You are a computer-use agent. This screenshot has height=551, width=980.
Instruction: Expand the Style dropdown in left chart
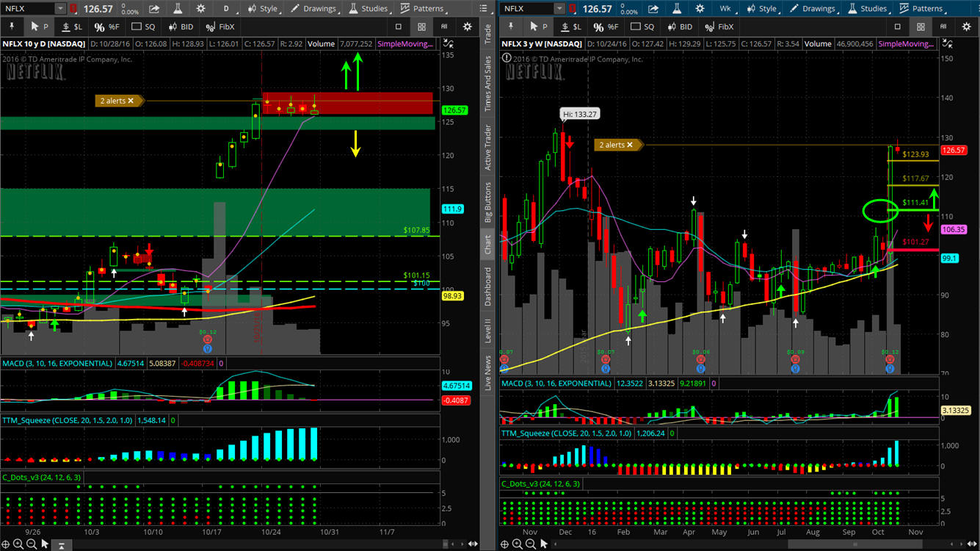point(263,9)
